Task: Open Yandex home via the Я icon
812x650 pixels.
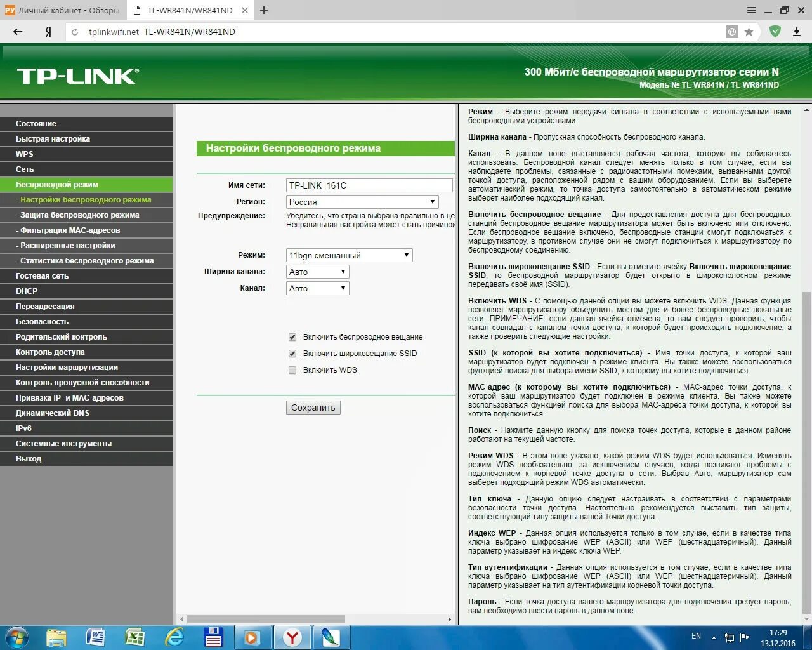Action: 48,32
